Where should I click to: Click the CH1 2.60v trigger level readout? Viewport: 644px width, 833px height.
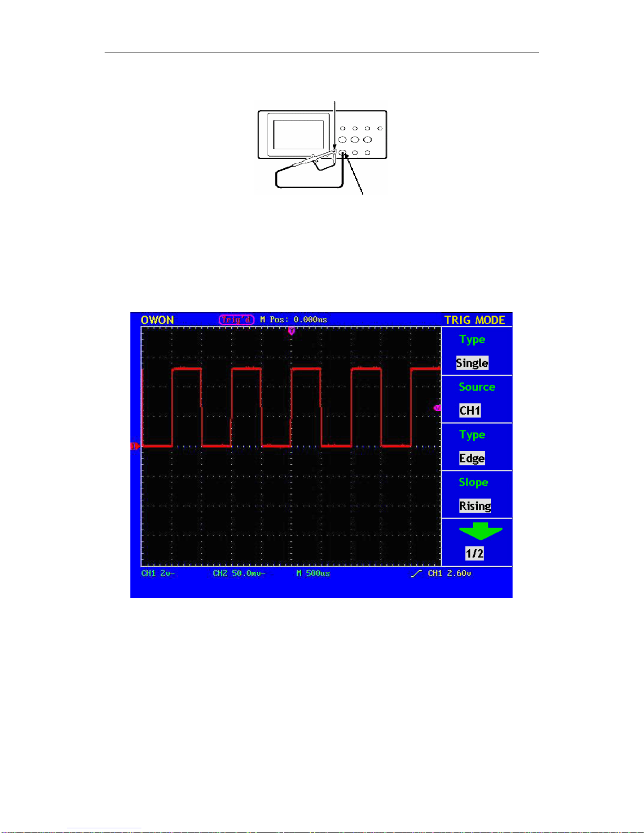(449, 573)
